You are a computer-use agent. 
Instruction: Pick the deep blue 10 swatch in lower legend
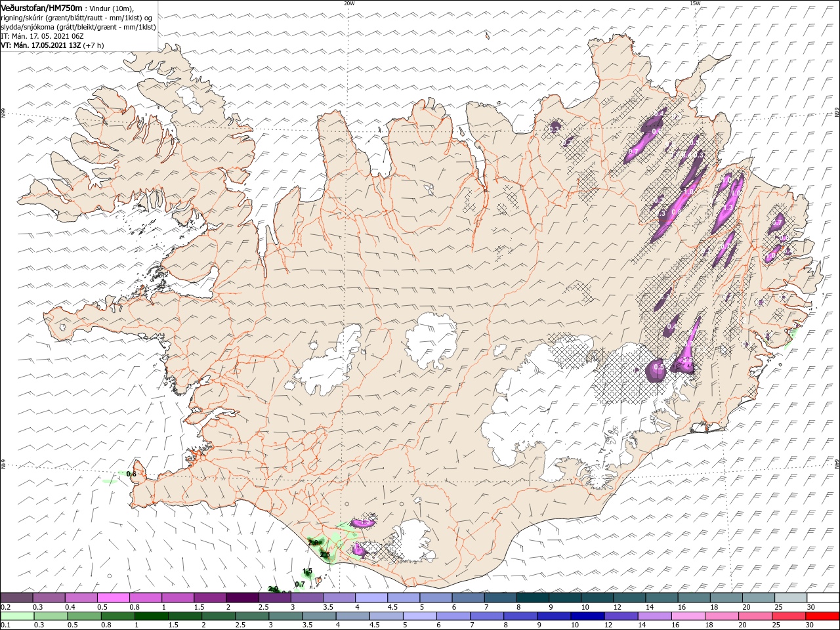tap(587, 616)
